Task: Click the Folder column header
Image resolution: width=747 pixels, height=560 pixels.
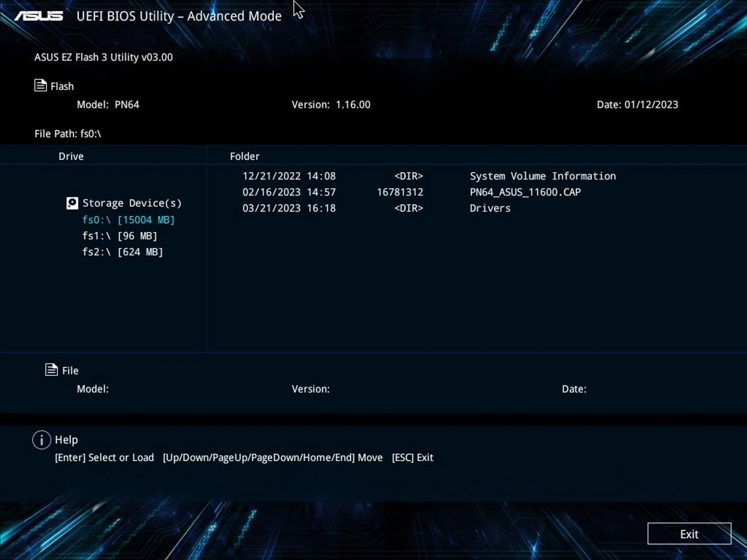Action: coord(245,156)
